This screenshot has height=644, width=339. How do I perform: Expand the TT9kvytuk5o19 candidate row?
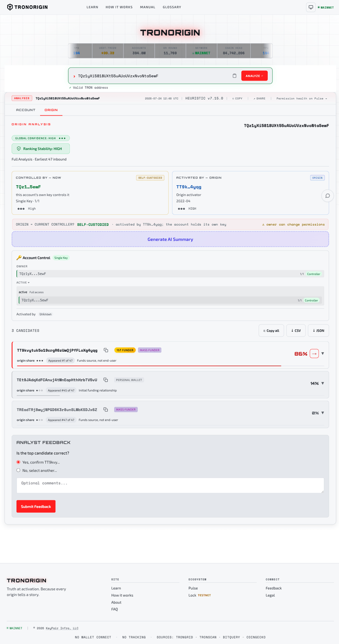pos(323,353)
